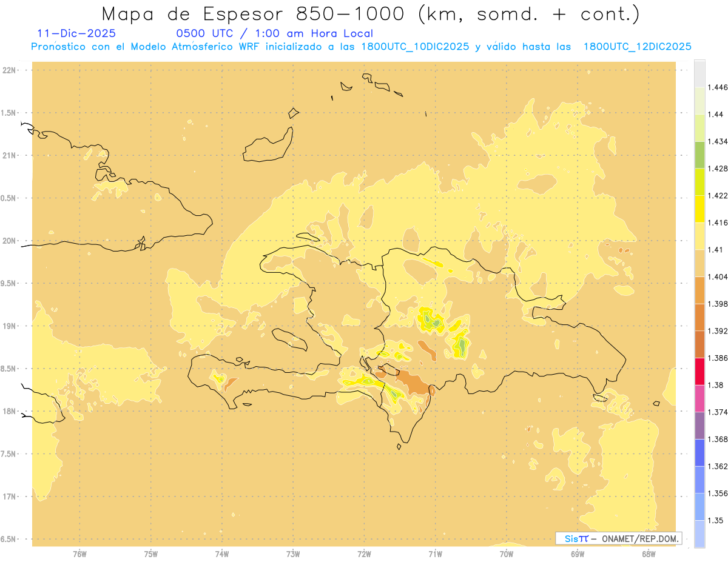Click the legend value 1.356

coord(718,493)
